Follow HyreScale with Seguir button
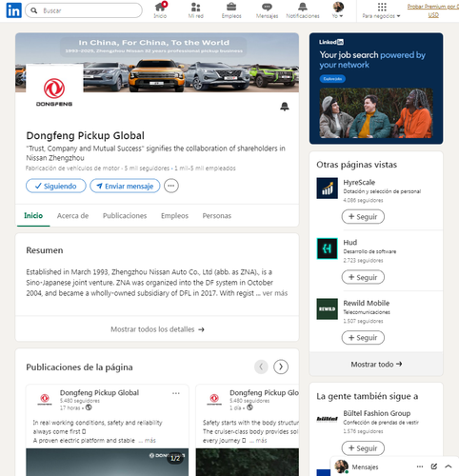459x476 pixels. coord(363,217)
